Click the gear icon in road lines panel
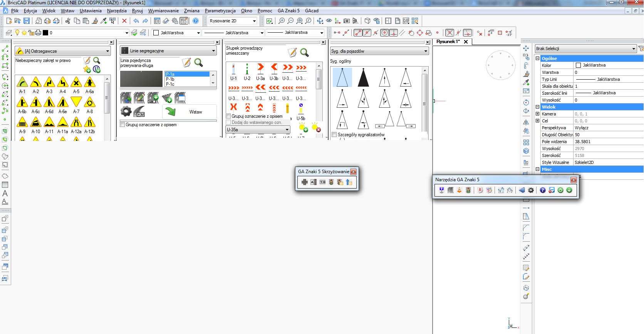644x334 pixels. [x=126, y=112]
